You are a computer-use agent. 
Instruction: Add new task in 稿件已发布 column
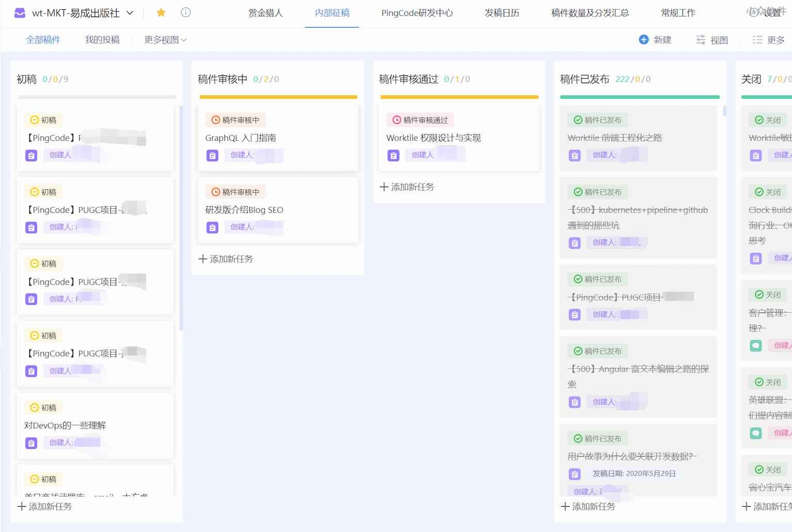pos(588,506)
